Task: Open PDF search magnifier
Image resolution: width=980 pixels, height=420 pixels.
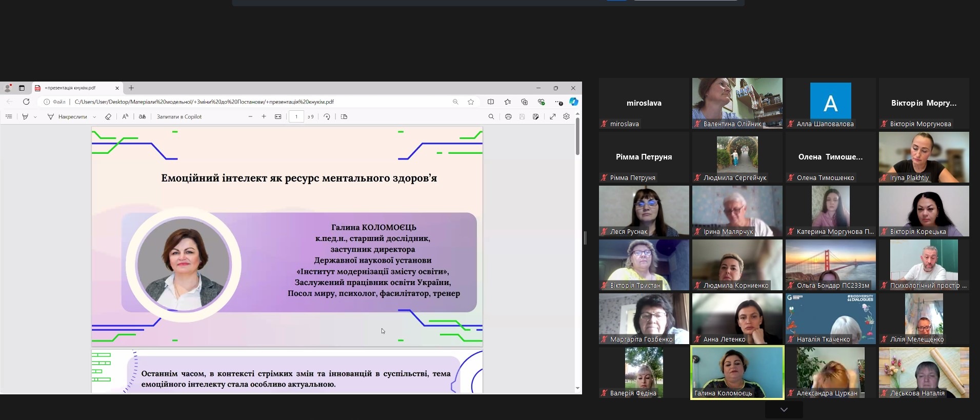Action: 491,117
